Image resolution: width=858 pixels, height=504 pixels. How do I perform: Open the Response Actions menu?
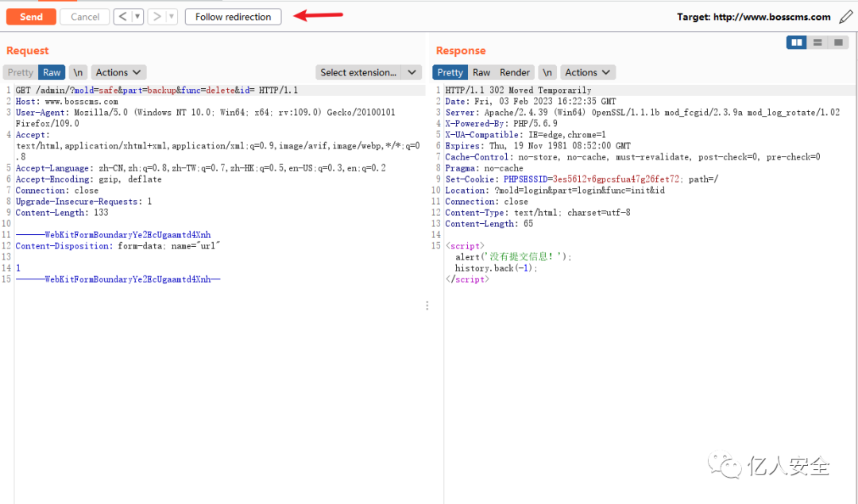587,72
